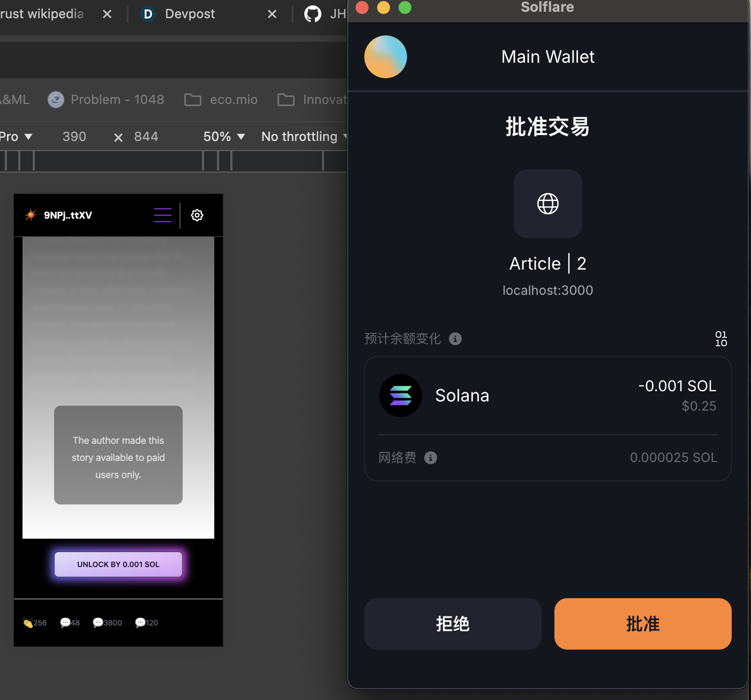Viewport: 751px width, 700px height.
Task: Approve the transaction with 批准 button
Action: pos(643,624)
